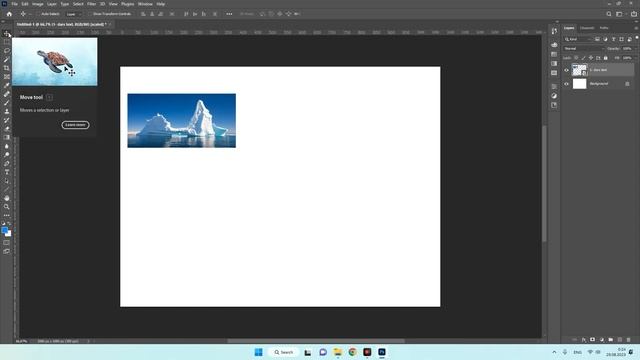Toggle Show Transform Controls checkbox
Image resolution: width=640 pixels, height=360 pixels.
point(90,14)
